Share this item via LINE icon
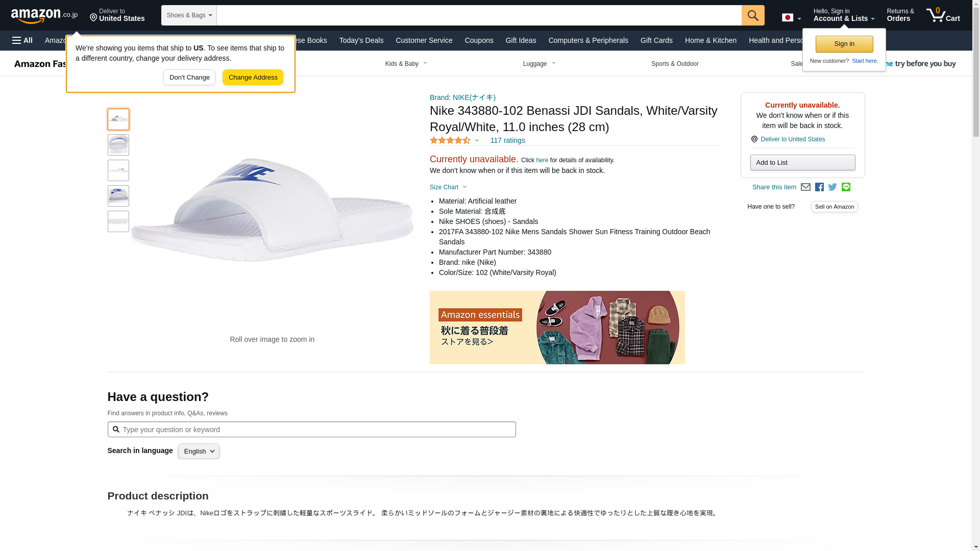Viewport: 980px width, 551px height. (846, 187)
